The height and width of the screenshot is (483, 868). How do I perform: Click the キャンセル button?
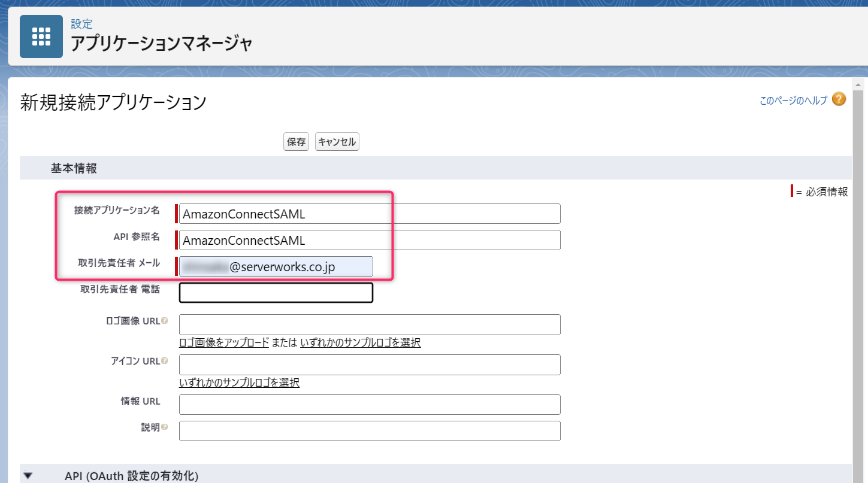click(337, 142)
